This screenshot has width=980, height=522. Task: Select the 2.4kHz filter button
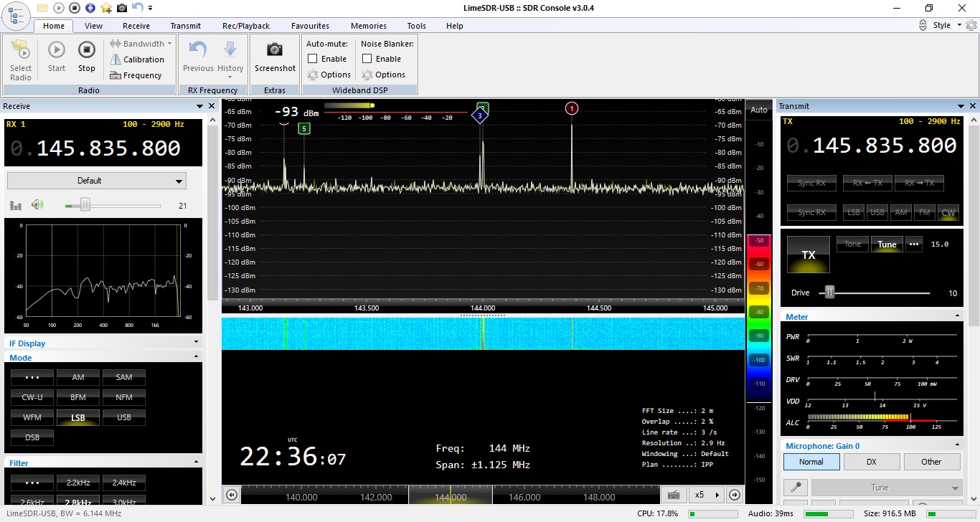click(x=124, y=483)
